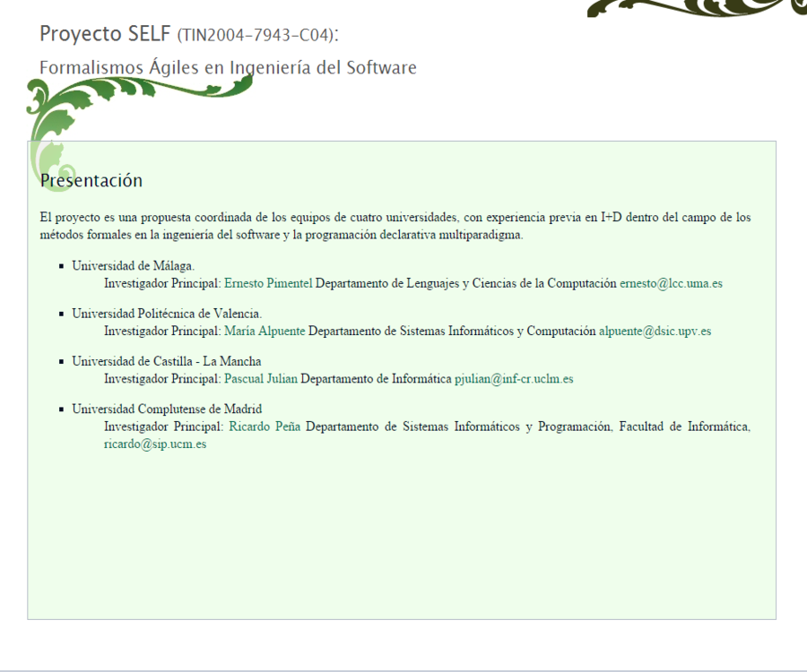Click the Universidad de Castilla - La Mancha item
The height and width of the screenshot is (672, 807).
pos(167,361)
